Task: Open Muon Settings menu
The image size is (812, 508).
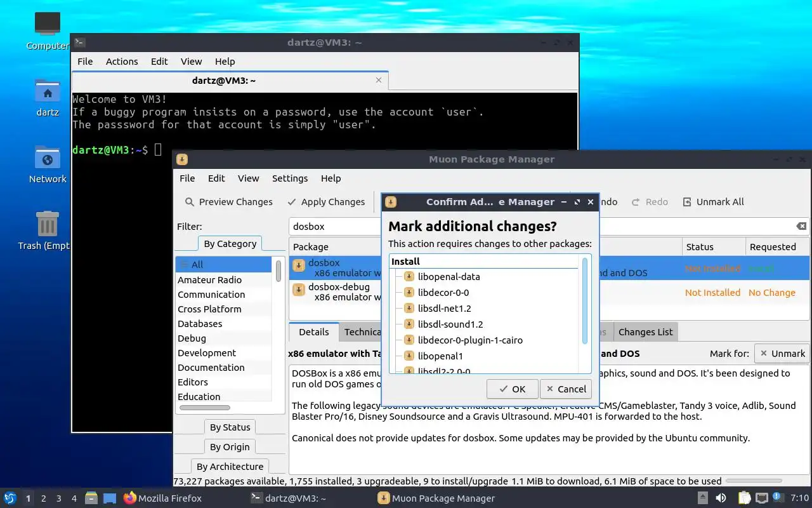Action: [x=290, y=178]
